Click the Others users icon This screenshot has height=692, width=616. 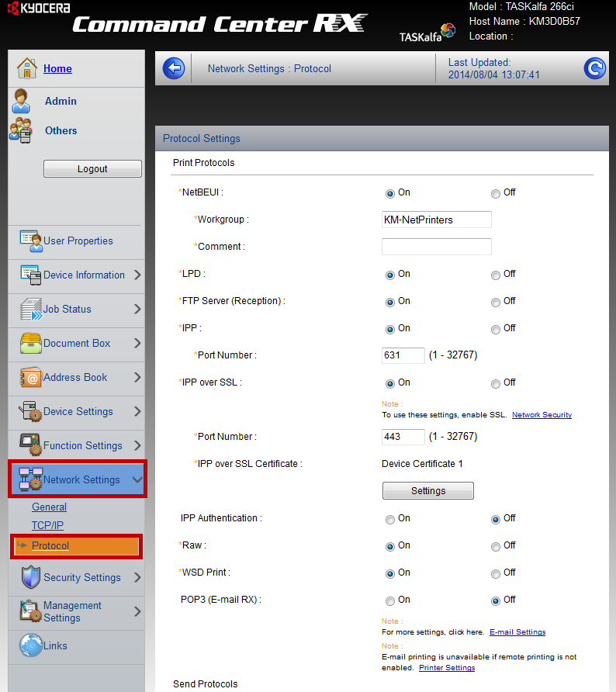21,130
